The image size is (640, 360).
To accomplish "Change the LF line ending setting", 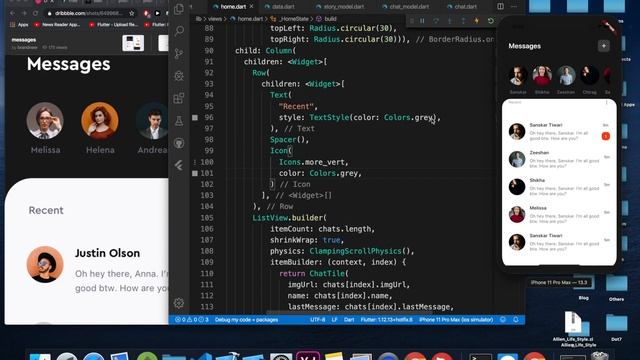I will (334, 320).
